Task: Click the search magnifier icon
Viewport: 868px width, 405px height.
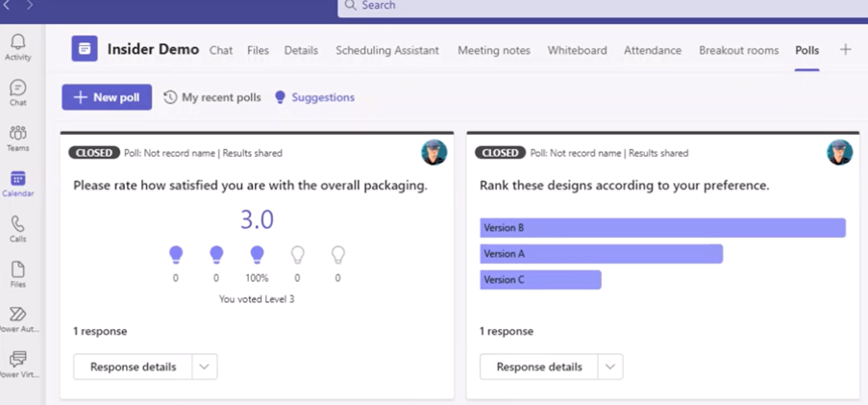Action: point(350,5)
